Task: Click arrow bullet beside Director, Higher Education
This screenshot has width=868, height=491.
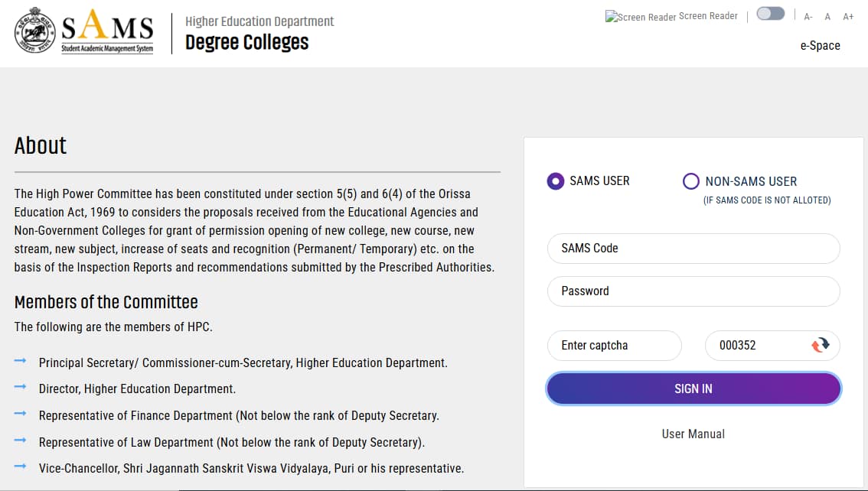Action: pos(21,387)
